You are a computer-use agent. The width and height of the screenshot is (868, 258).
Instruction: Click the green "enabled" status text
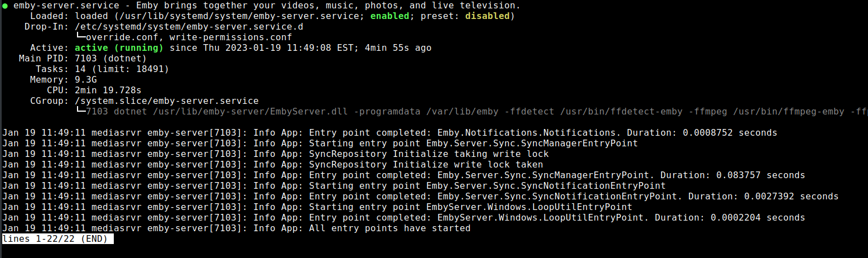(x=389, y=16)
